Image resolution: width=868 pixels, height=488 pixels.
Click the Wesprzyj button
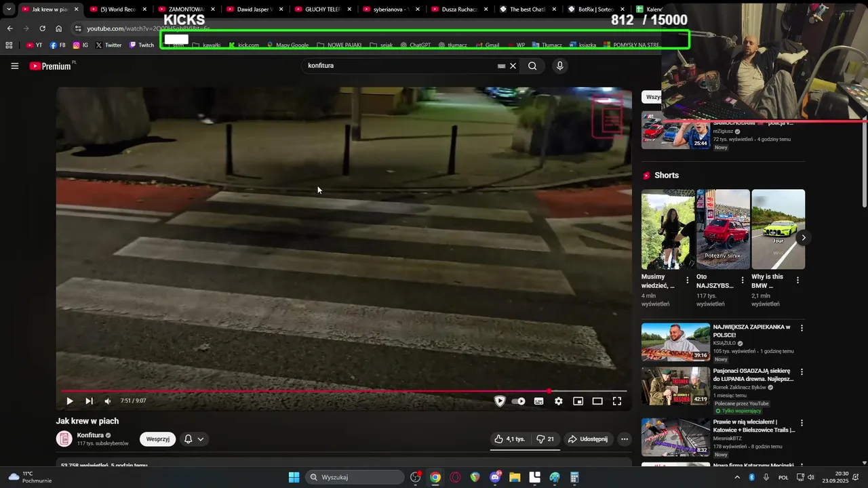coord(158,439)
